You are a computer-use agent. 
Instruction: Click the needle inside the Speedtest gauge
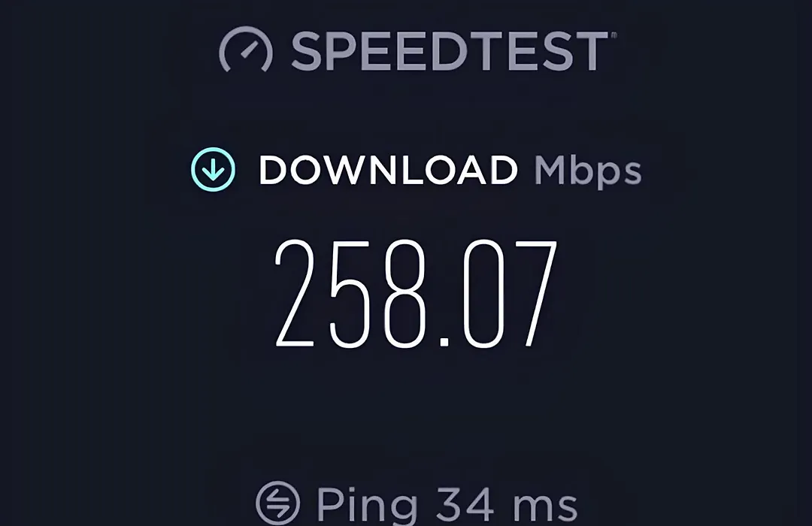(x=249, y=49)
